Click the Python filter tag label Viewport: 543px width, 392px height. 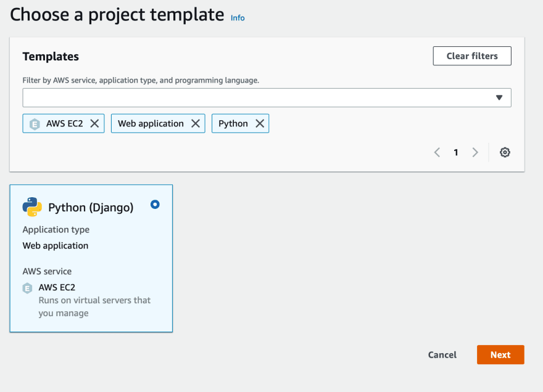pos(233,123)
